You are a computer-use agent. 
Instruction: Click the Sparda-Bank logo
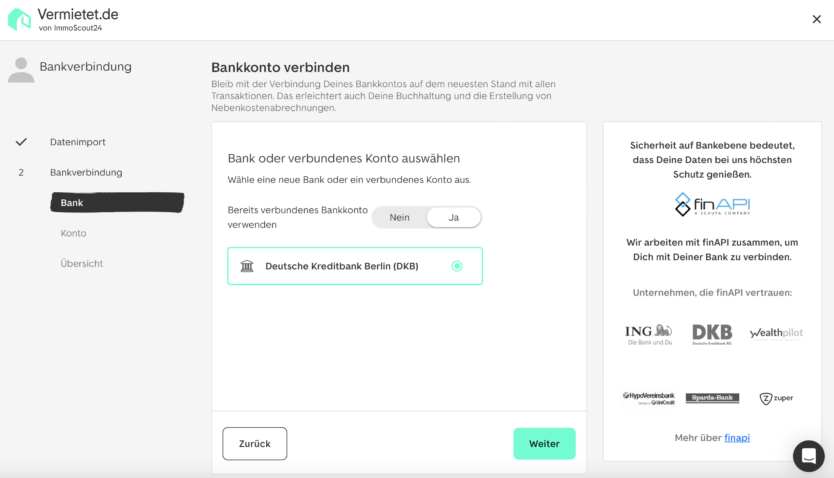(712, 398)
